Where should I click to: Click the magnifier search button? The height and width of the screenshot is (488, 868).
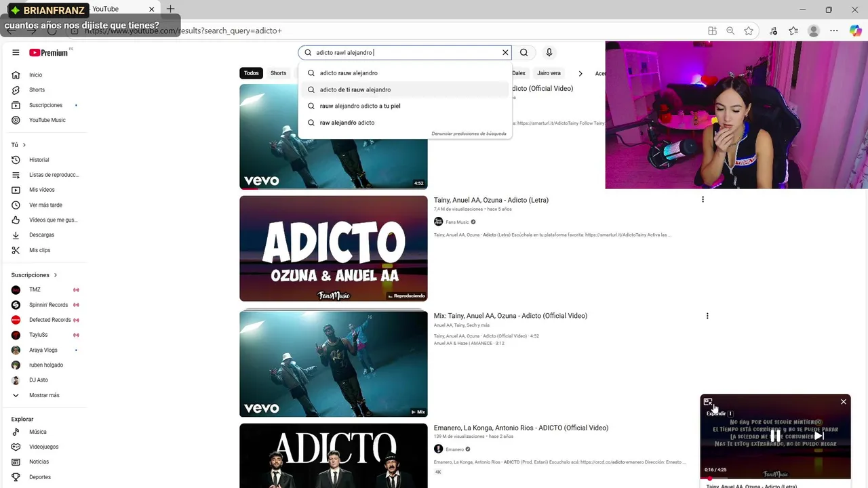click(524, 52)
